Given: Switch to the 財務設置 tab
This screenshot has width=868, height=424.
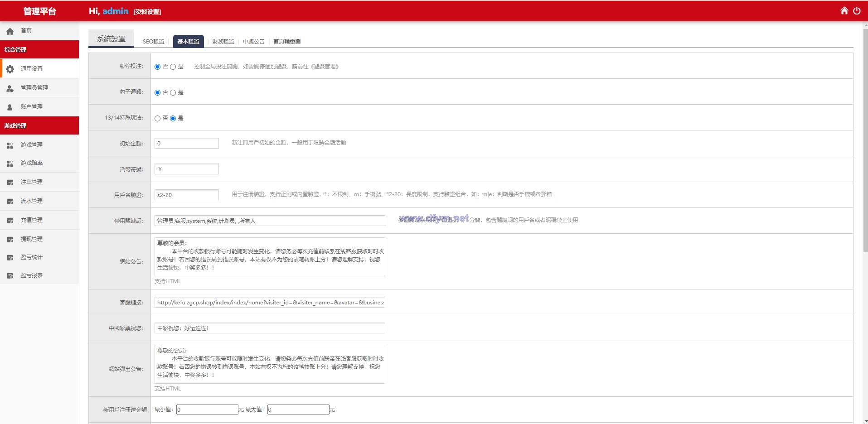Looking at the screenshot, I should click(223, 41).
